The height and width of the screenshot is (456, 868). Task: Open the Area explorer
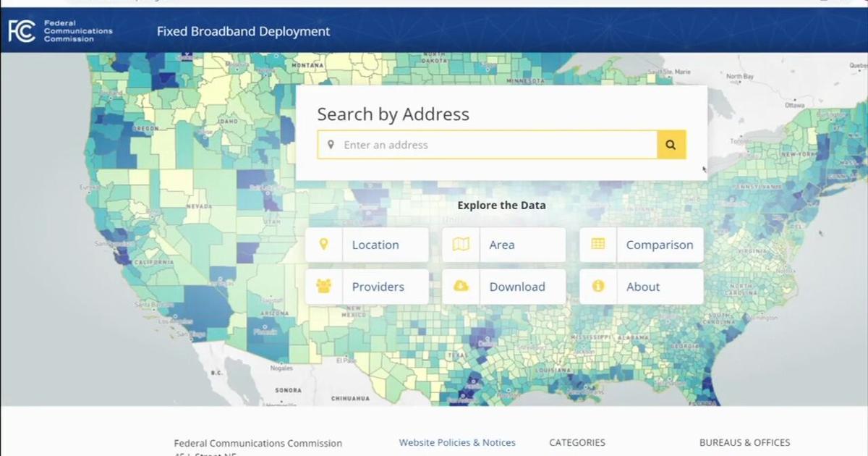click(x=502, y=245)
